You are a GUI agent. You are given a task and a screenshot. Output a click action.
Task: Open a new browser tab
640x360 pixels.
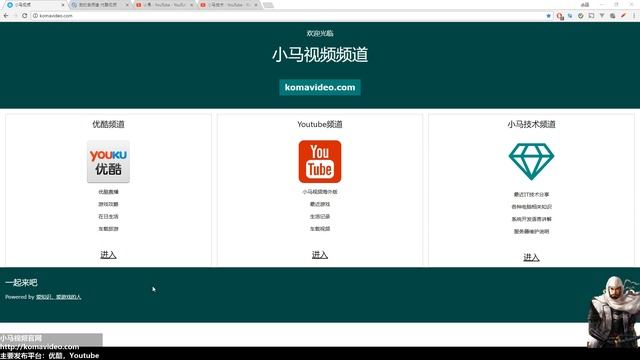pyautogui.click(x=268, y=5)
